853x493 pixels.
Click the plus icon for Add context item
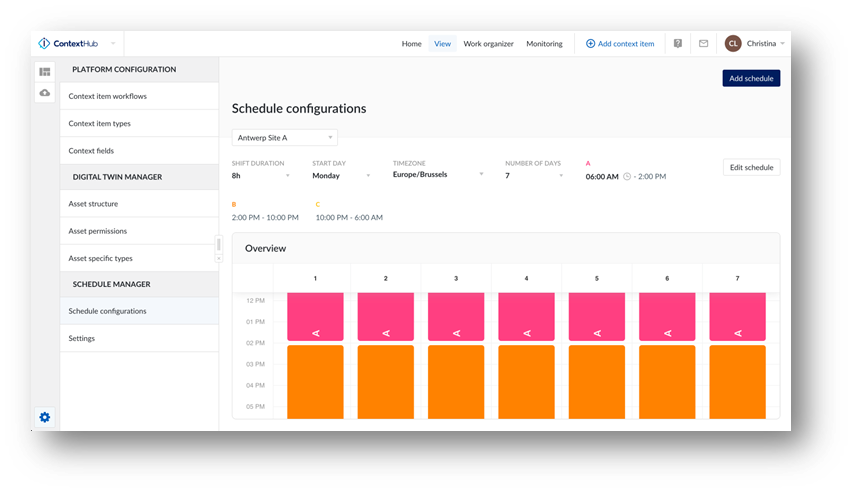coord(590,44)
